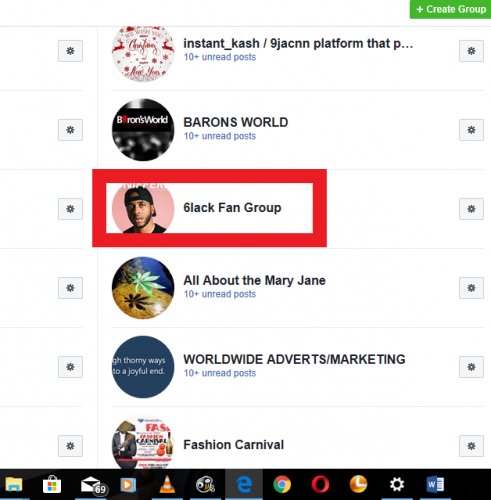Open settings gear for BARONS WORLD group
The width and height of the screenshot is (491, 500).
tap(471, 130)
